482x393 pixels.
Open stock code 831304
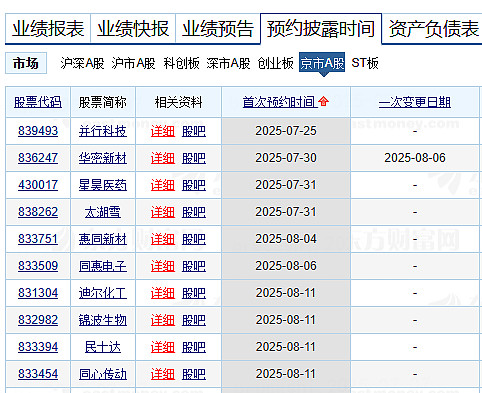(x=38, y=293)
